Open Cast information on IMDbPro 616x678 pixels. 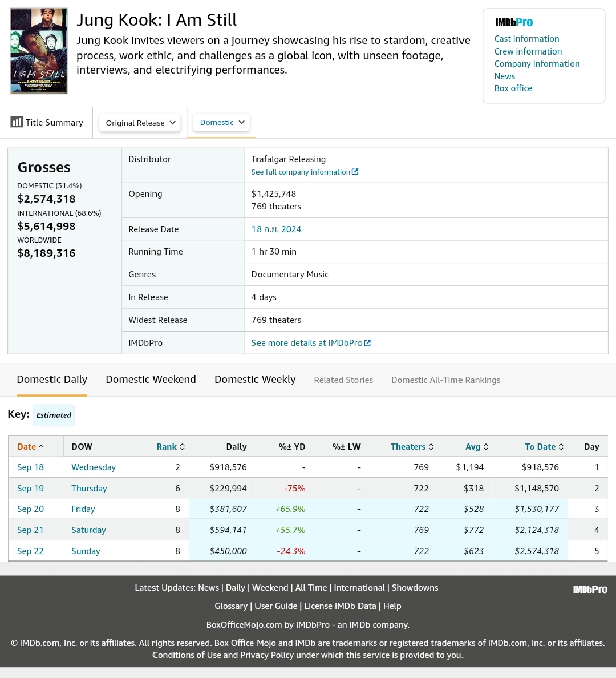point(526,39)
